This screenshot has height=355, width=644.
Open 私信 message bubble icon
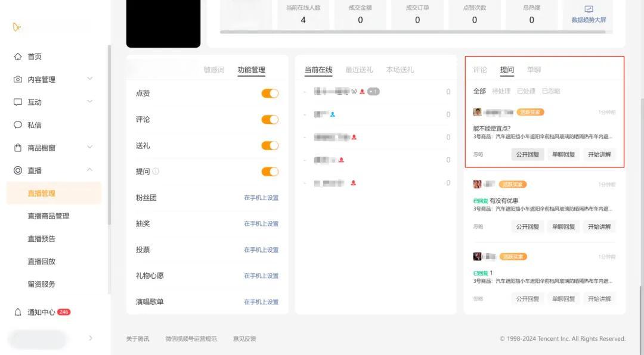(x=18, y=125)
